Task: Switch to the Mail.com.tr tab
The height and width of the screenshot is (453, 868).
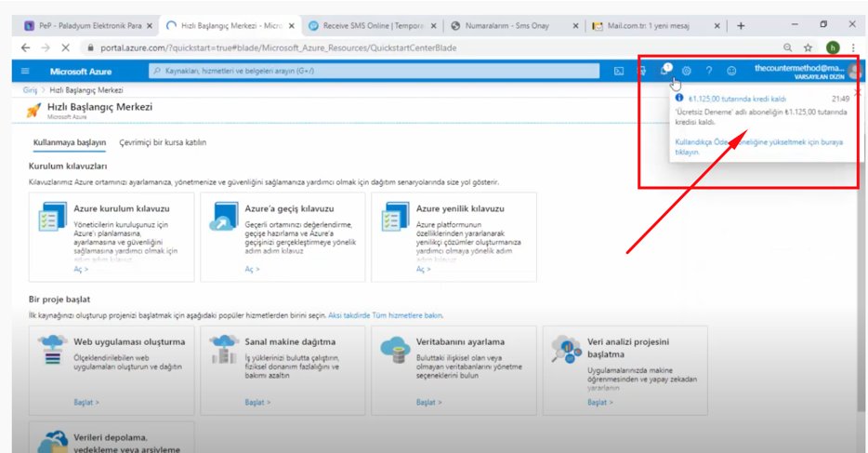Action: tap(649, 26)
